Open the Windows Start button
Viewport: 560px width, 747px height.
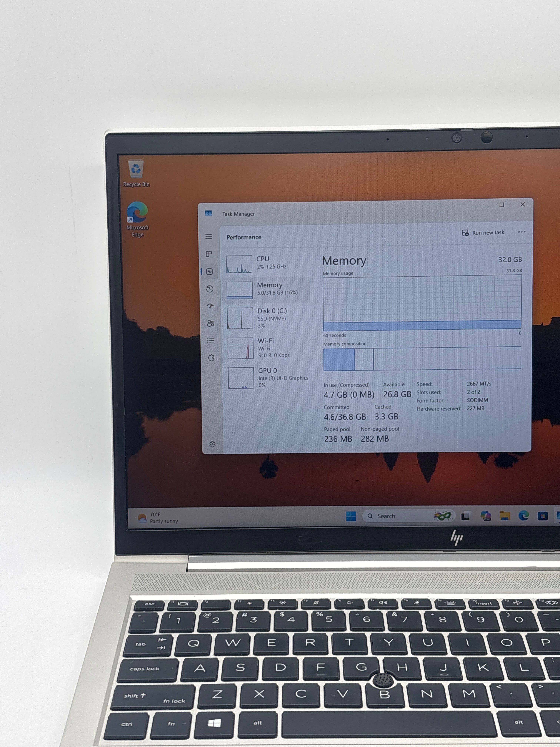click(x=351, y=516)
